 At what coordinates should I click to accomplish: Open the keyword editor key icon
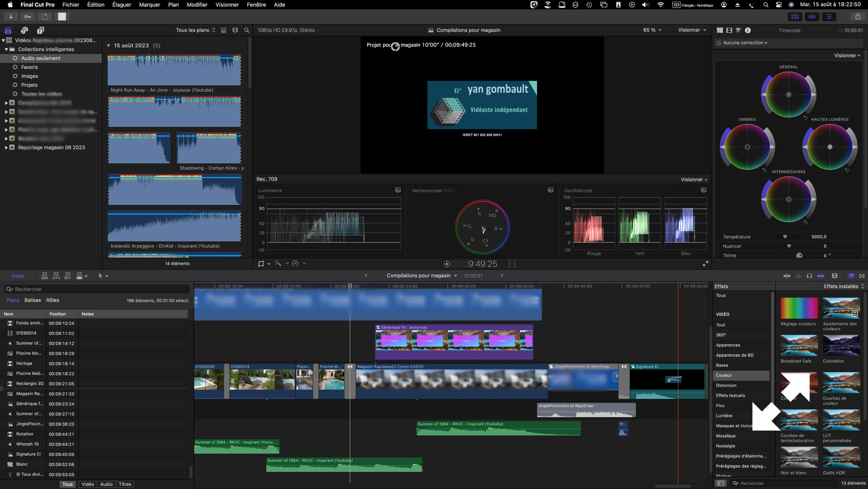coord(27,17)
